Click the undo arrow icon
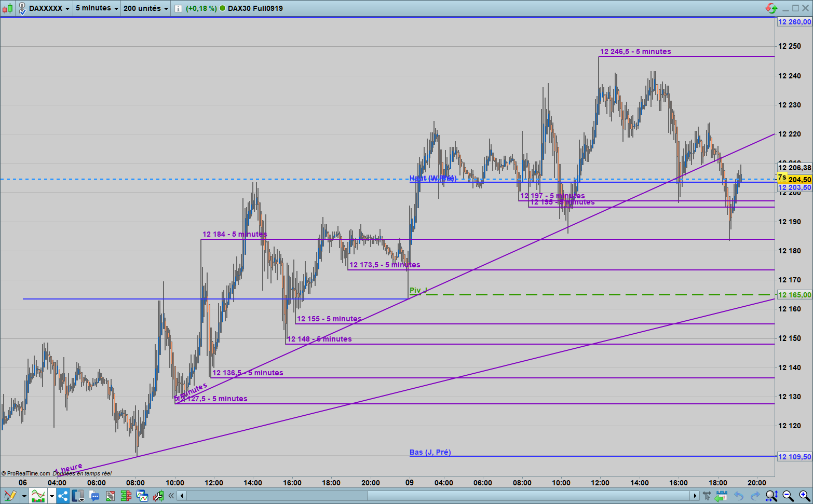Viewport: 813px width, 504px height. point(738,496)
